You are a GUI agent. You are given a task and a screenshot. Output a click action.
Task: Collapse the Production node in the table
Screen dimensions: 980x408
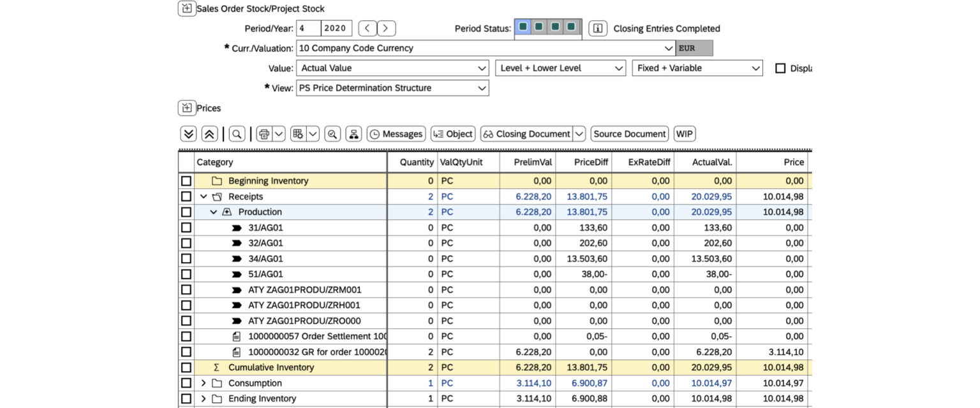213,212
